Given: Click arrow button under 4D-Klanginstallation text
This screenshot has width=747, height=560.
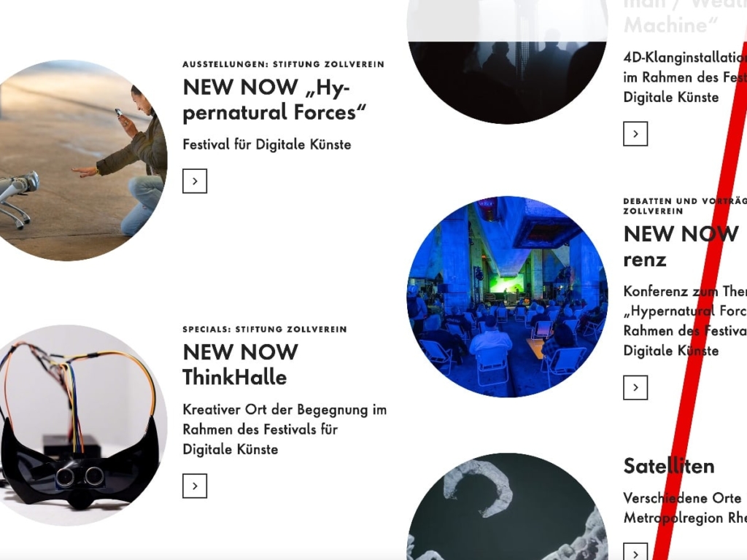Looking at the screenshot, I should pos(635,134).
